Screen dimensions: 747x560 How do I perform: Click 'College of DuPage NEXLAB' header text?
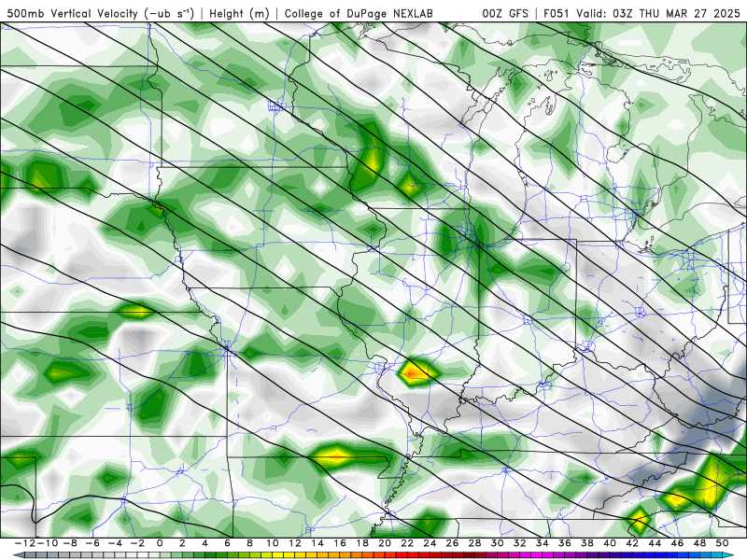pos(359,13)
